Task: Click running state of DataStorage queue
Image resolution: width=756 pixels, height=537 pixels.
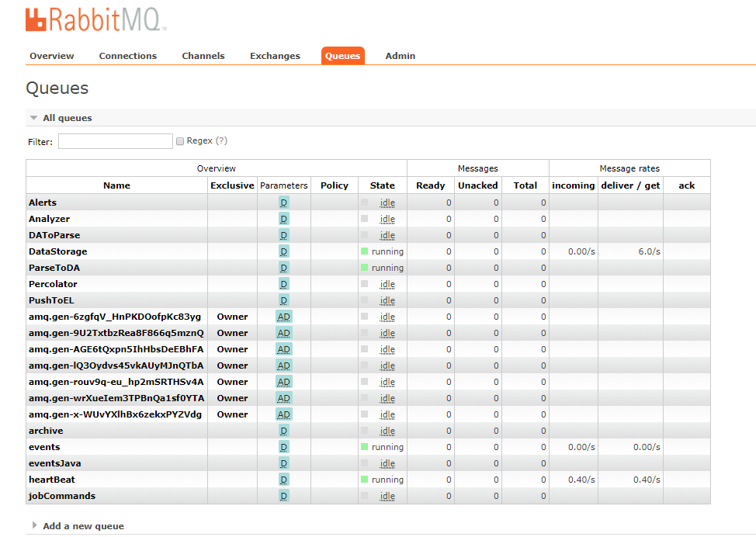Action: pyautogui.click(x=387, y=251)
